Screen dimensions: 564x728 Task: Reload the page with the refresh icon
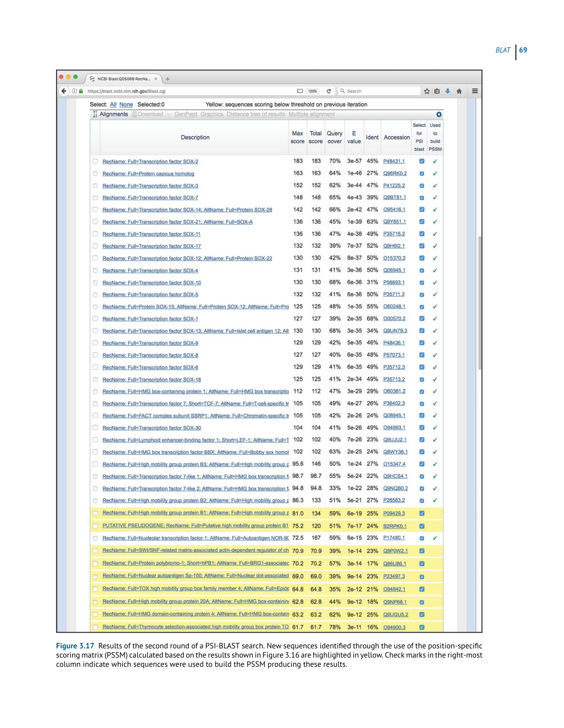click(329, 91)
